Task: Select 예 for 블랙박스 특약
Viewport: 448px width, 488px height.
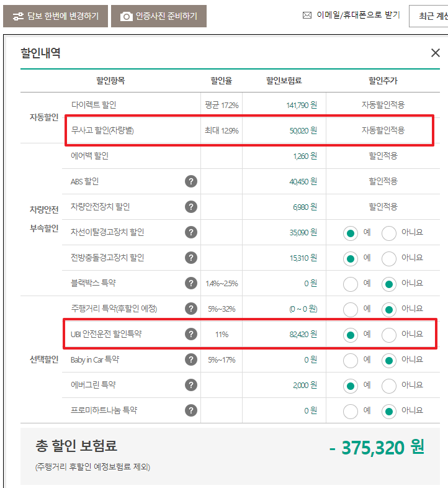Action: pos(351,284)
